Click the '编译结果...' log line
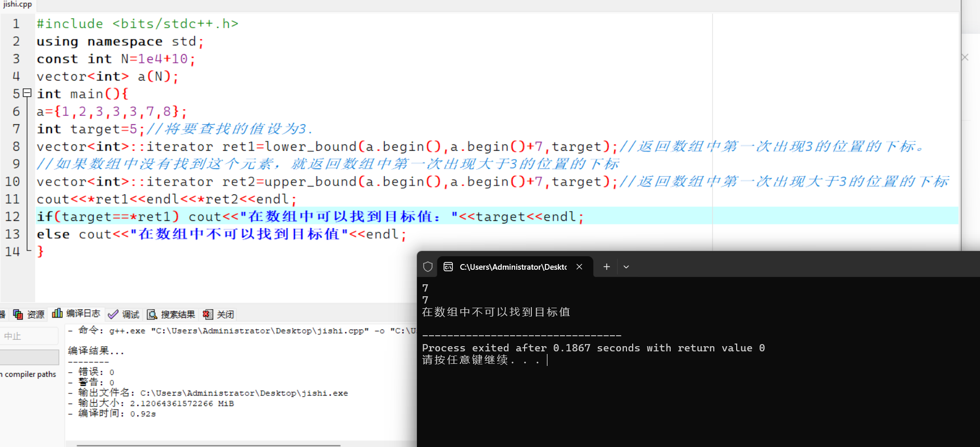The width and height of the screenshot is (980, 447). pyautogui.click(x=96, y=351)
